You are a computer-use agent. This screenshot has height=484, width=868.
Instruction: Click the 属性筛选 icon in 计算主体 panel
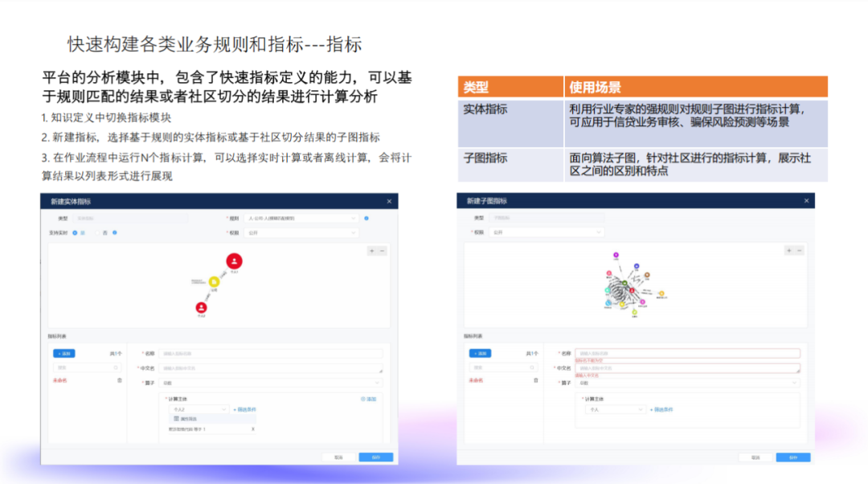tap(176, 419)
